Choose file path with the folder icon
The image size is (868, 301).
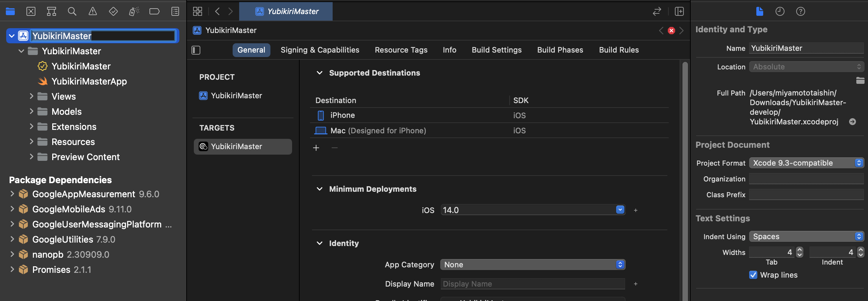tap(860, 81)
